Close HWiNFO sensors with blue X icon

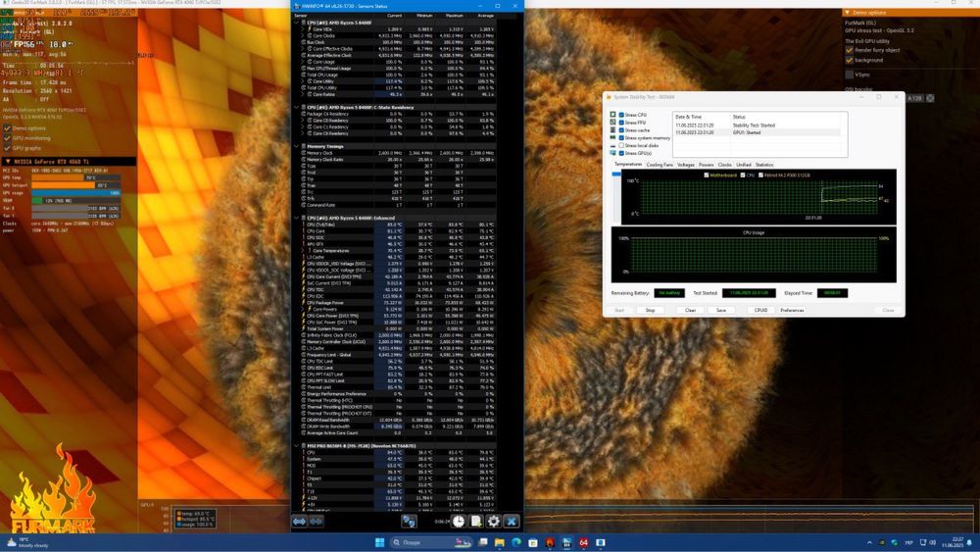512,521
